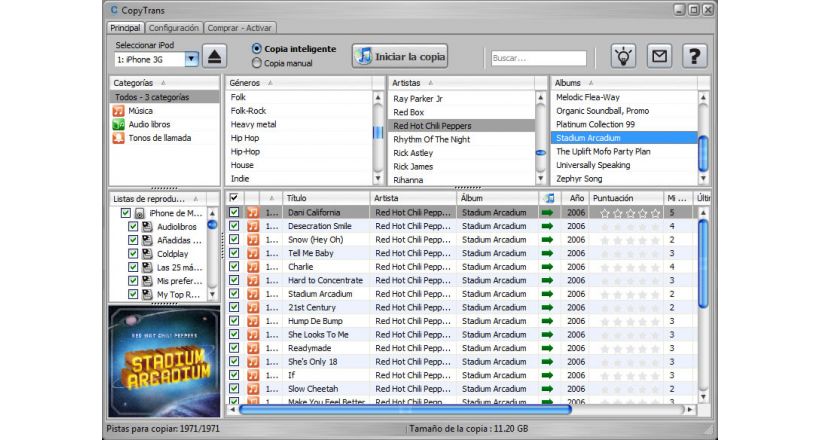Select the Copia manual radio option
The height and width of the screenshot is (440, 820).
256,63
